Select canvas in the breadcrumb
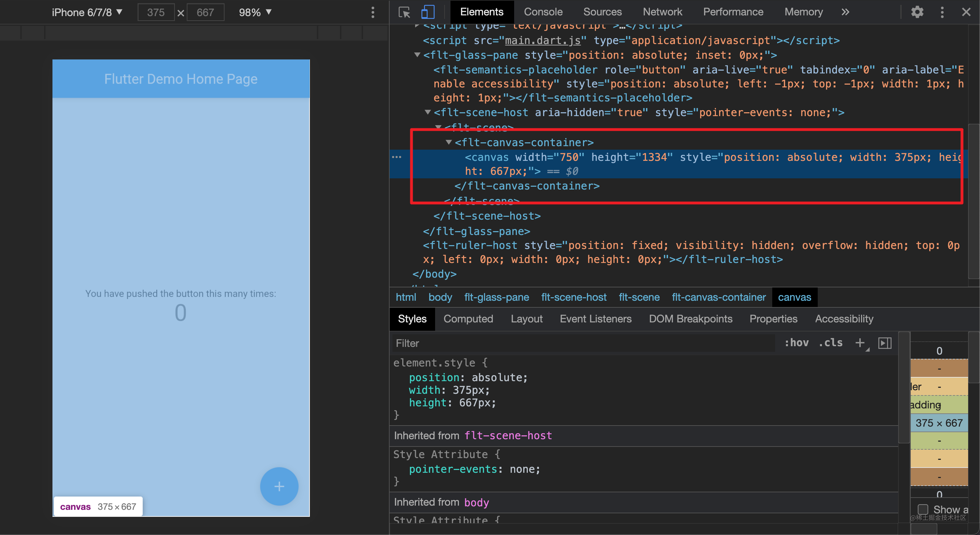This screenshot has width=980, height=535. tap(794, 297)
